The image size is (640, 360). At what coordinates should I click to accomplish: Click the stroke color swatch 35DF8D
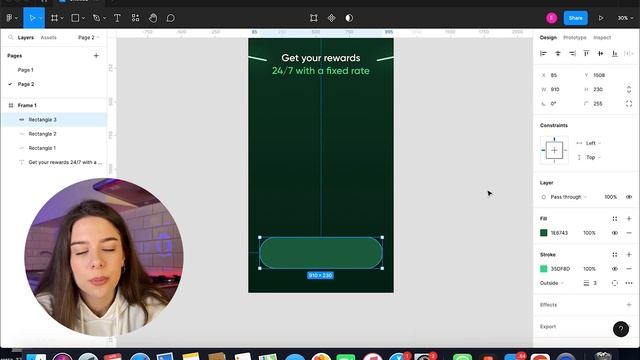point(543,269)
